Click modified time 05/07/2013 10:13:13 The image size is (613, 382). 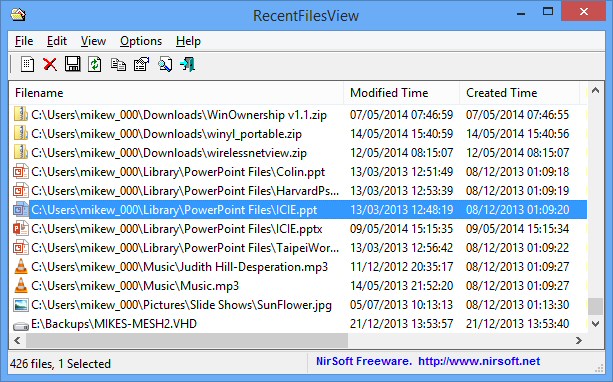click(401, 305)
